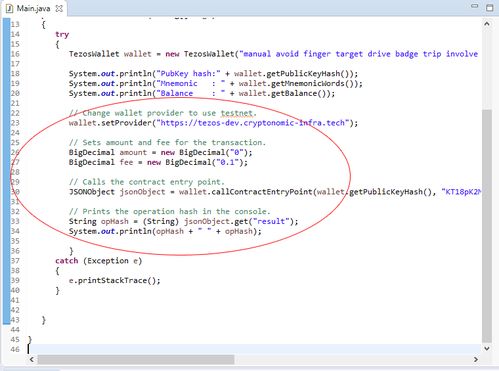Maximize the editor pane
This screenshot has height=371, width=499.
coord(490,7)
